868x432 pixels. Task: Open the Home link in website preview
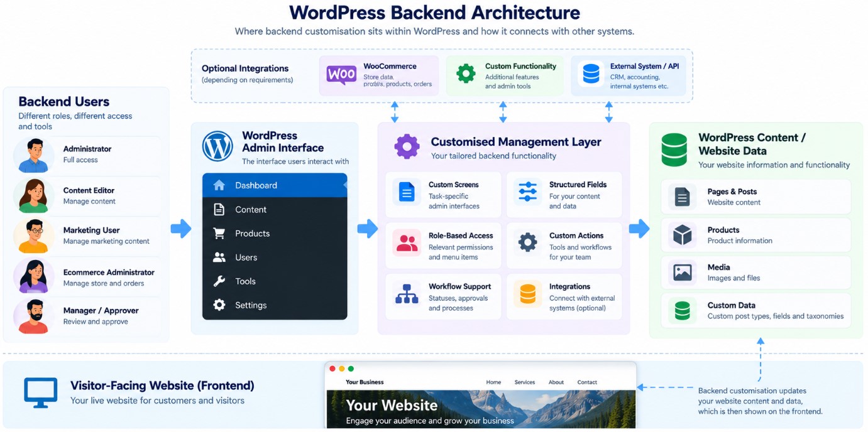click(493, 382)
